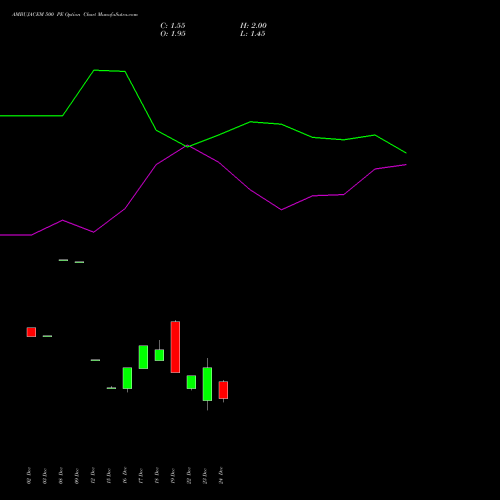Select the low value L: 1.45
This screenshot has width=500, height=500.
253,34
